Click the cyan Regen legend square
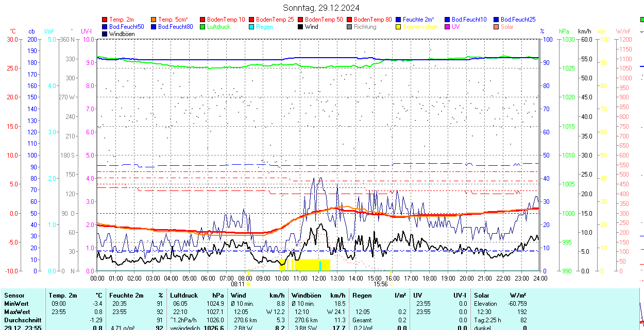Screen dimensions: 644x330 251,27
